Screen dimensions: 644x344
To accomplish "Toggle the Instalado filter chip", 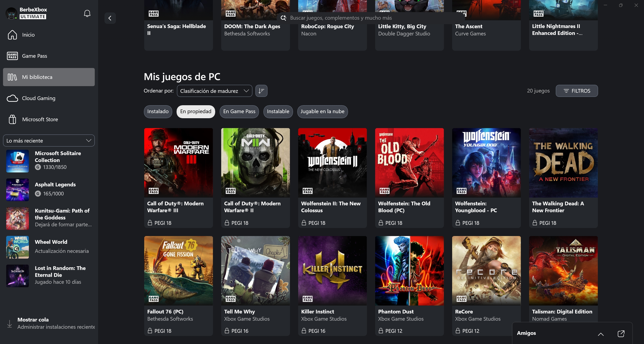I will [158, 112].
